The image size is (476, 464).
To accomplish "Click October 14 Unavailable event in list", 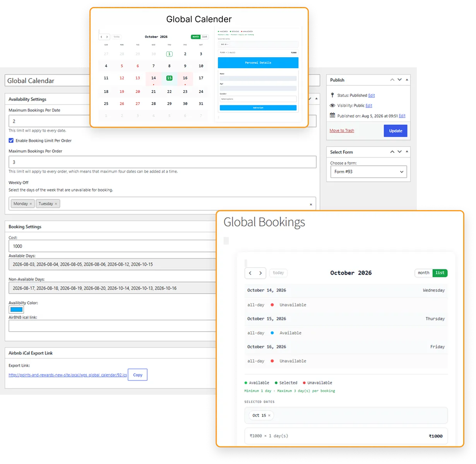I will coord(346,305).
